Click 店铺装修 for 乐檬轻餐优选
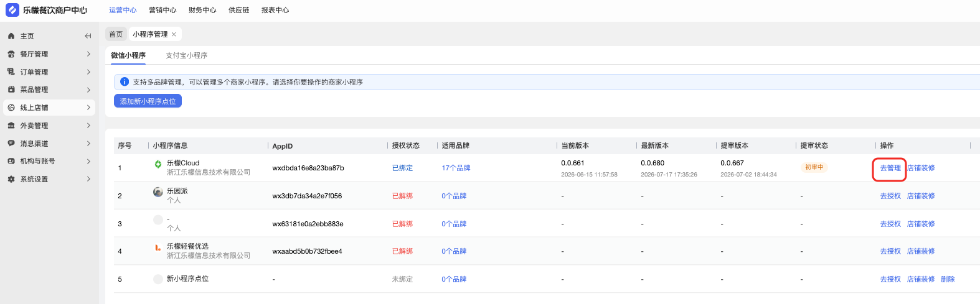 921,251
